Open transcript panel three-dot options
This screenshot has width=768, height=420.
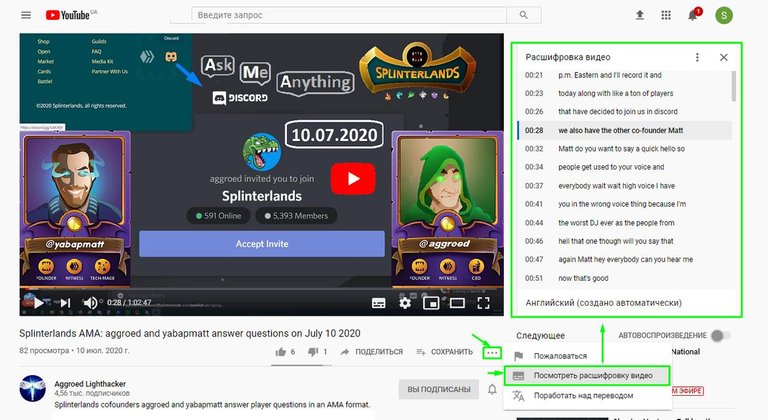pyautogui.click(x=697, y=57)
